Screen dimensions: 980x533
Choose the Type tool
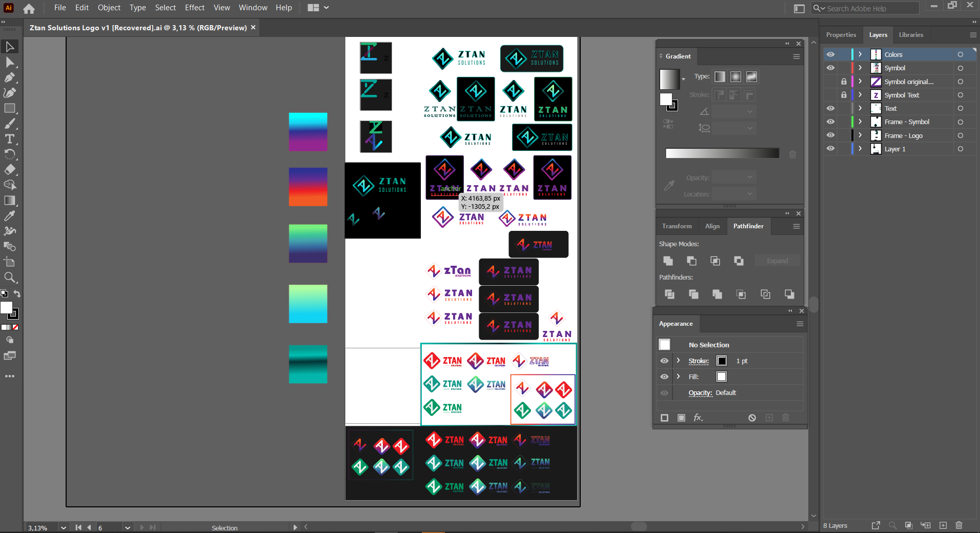(x=10, y=139)
